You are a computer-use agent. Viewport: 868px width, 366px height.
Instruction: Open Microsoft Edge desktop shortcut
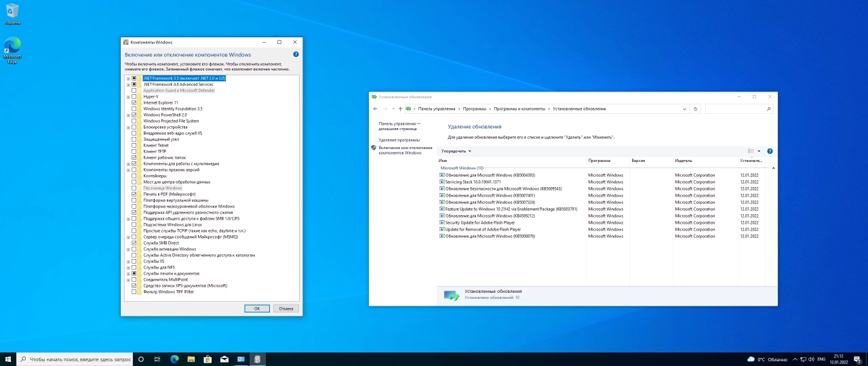tap(12, 50)
